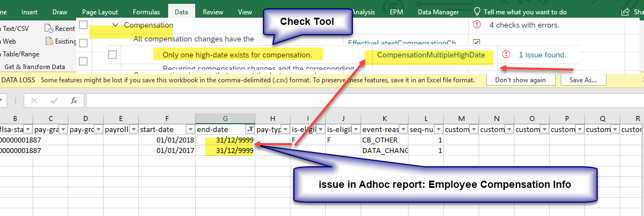
Task: Open Recent Sources icon in ribbon
Action: click(x=49, y=28)
